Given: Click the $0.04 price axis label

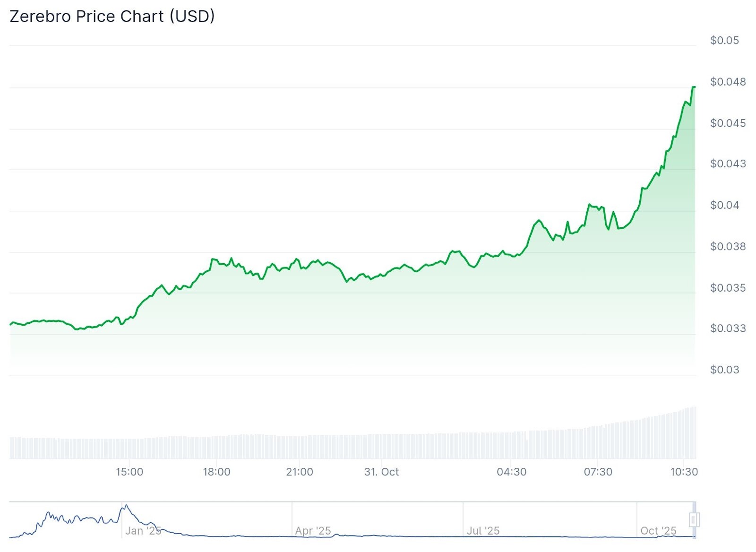Looking at the screenshot, I should (x=724, y=205).
